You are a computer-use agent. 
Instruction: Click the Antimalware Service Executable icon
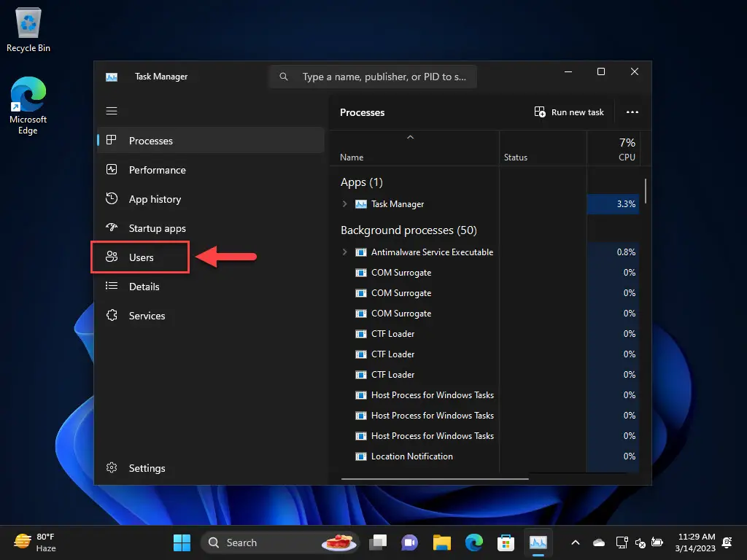[361, 252]
